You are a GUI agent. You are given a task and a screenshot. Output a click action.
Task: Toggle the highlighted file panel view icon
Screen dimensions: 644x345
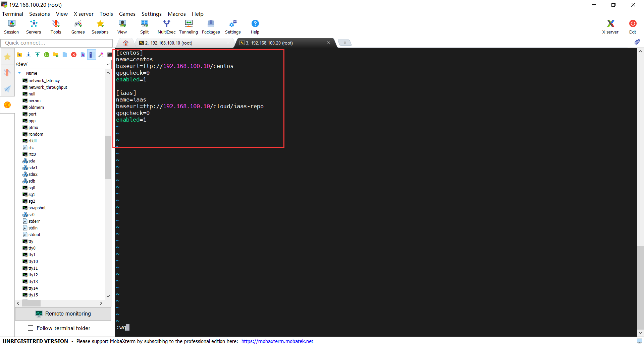91,55
